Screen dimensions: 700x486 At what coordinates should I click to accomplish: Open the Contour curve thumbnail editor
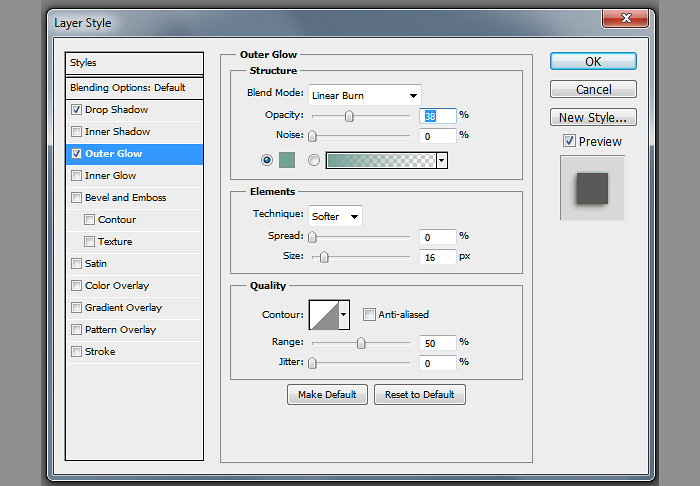(x=324, y=315)
